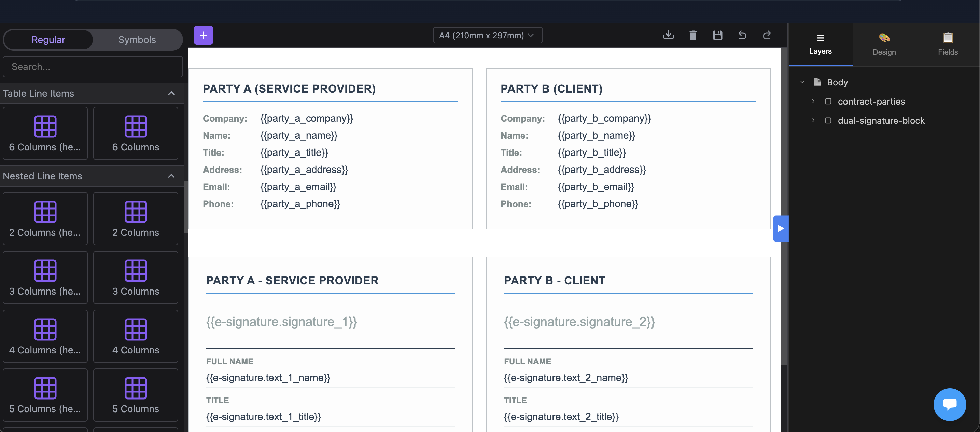Click the blue panel collapse arrow
This screenshot has width=980, height=432.
click(780, 228)
